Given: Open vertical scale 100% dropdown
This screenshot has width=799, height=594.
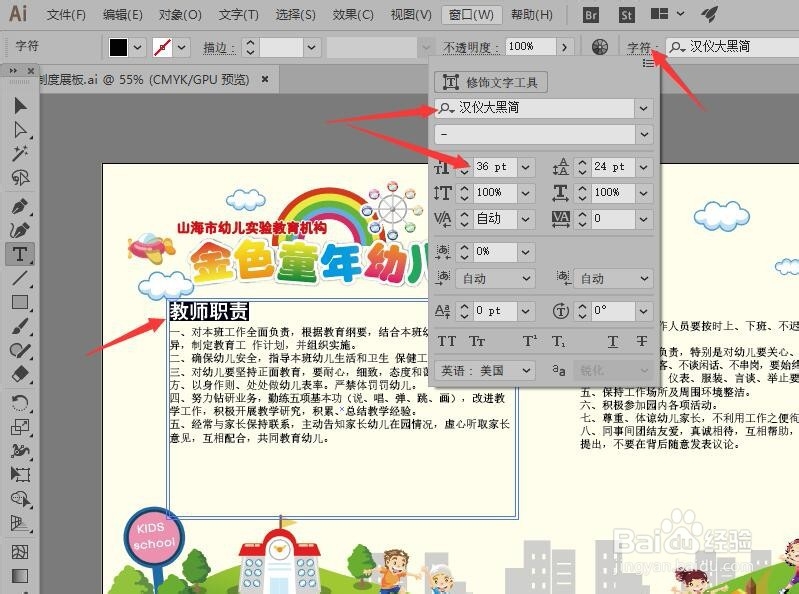Looking at the screenshot, I should pyautogui.click(x=525, y=193).
